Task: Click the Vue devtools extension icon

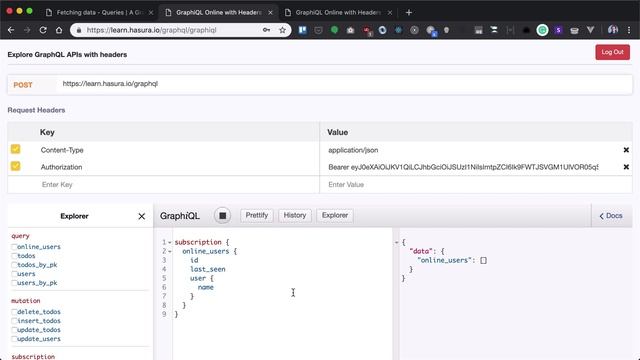Action: pyautogui.click(x=590, y=30)
